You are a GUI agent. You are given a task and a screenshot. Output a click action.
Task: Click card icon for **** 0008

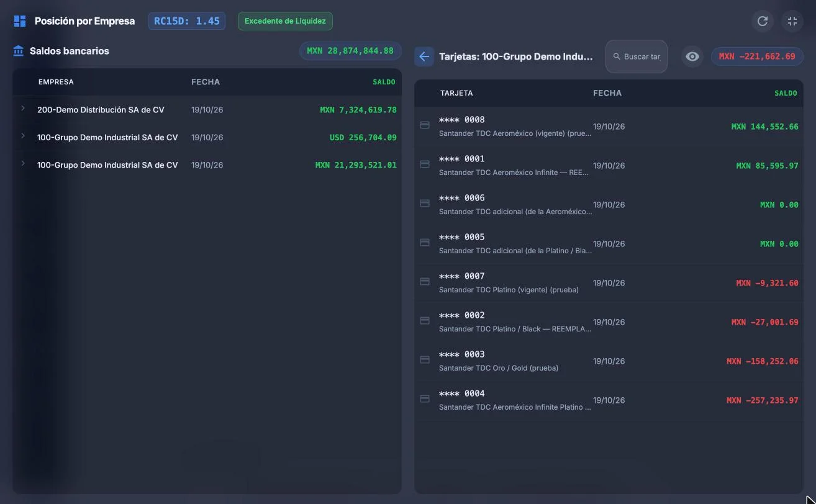[x=425, y=125]
